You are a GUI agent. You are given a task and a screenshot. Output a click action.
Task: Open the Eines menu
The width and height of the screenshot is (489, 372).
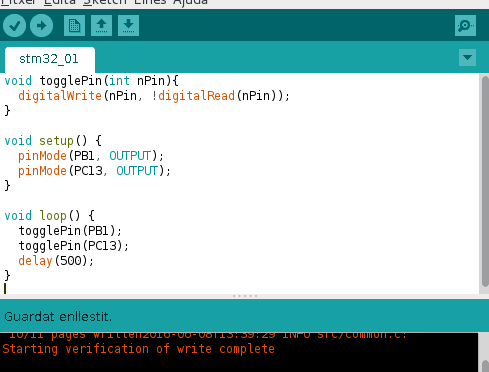(150, 3)
